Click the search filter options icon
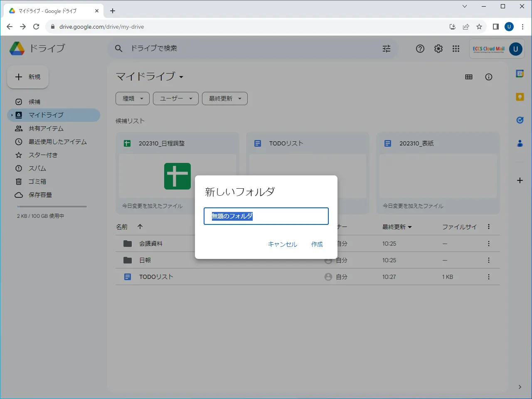This screenshot has width=532, height=399. [x=387, y=49]
